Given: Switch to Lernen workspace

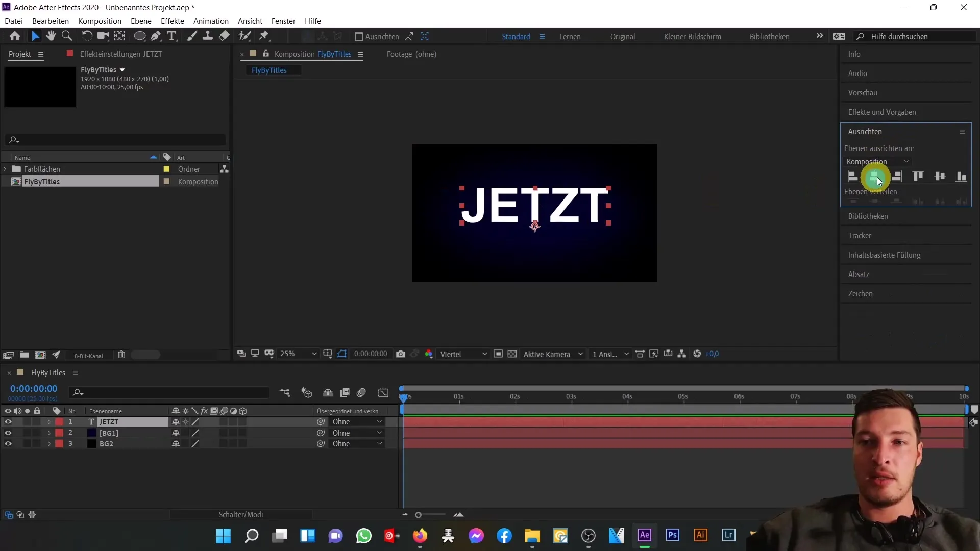Looking at the screenshot, I should pos(570,36).
